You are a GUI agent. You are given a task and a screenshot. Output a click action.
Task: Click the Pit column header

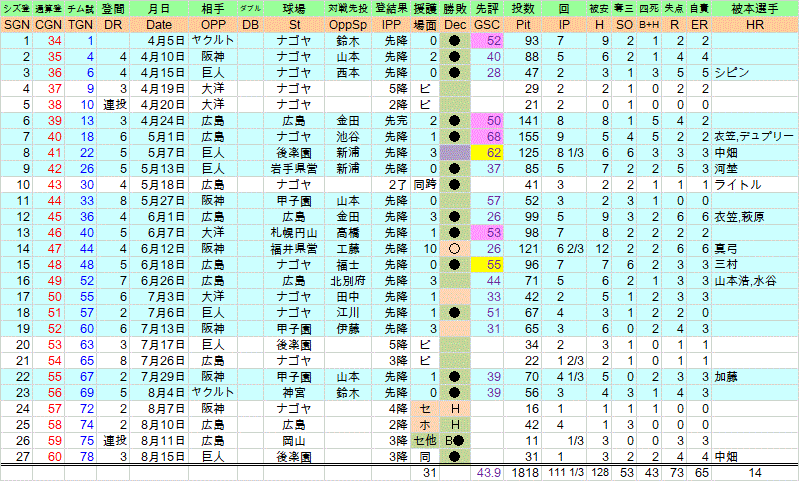pyautogui.click(x=523, y=24)
